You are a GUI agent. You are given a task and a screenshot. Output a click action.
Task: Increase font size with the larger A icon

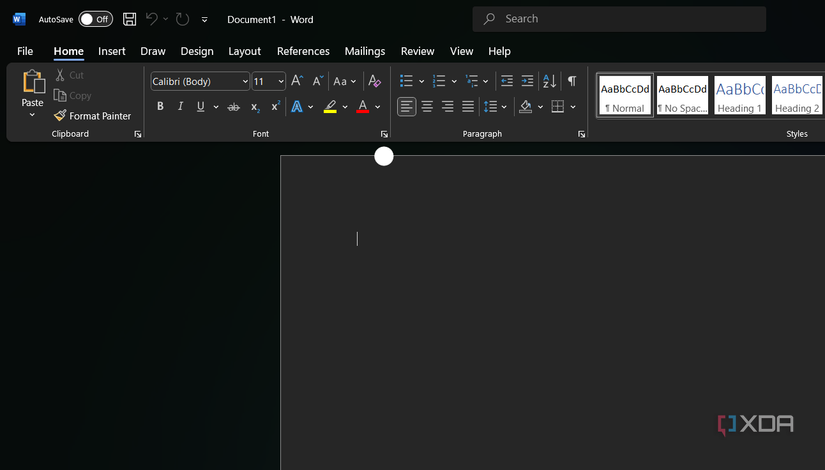297,81
